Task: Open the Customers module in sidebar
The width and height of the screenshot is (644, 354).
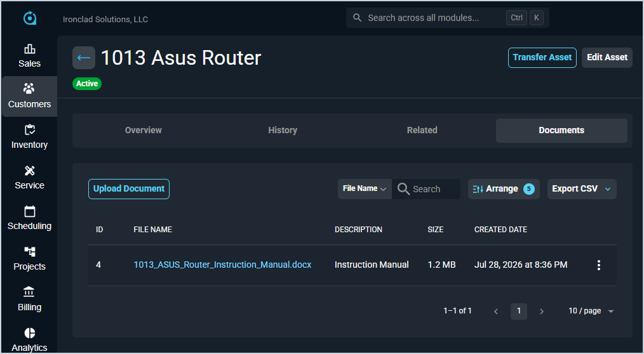Action: 30,96
